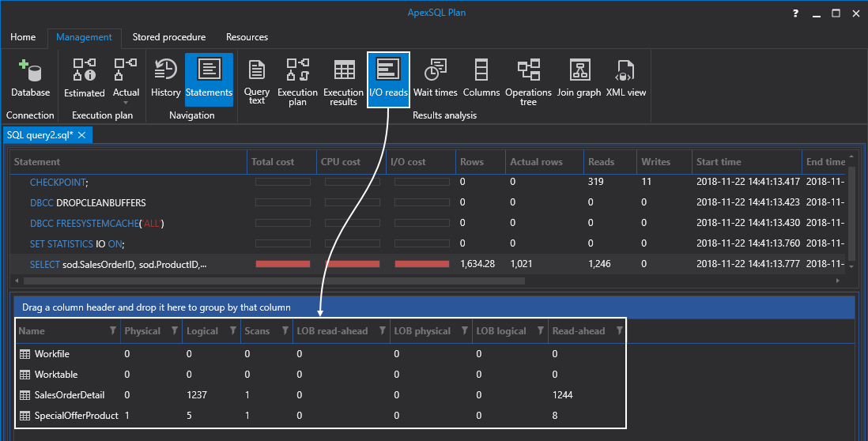Open filter dropdown on the Name column
This screenshot has width=868, height=441.
112,331
